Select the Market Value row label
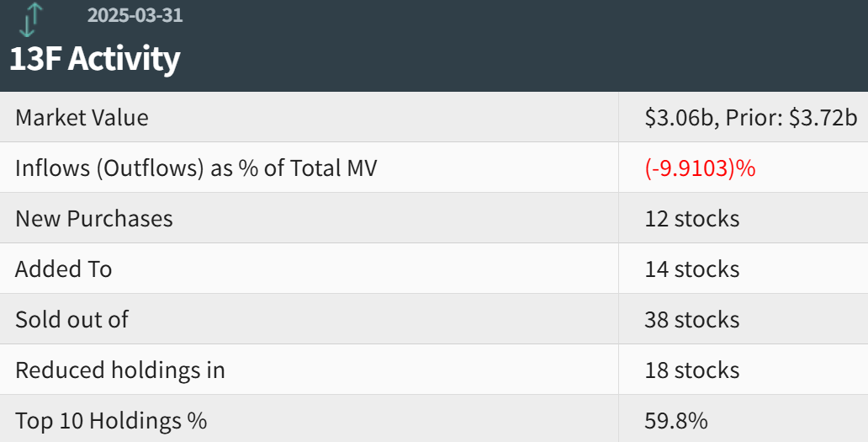The height and width of the screenshot is (442, 868). [x=82, y=118]
